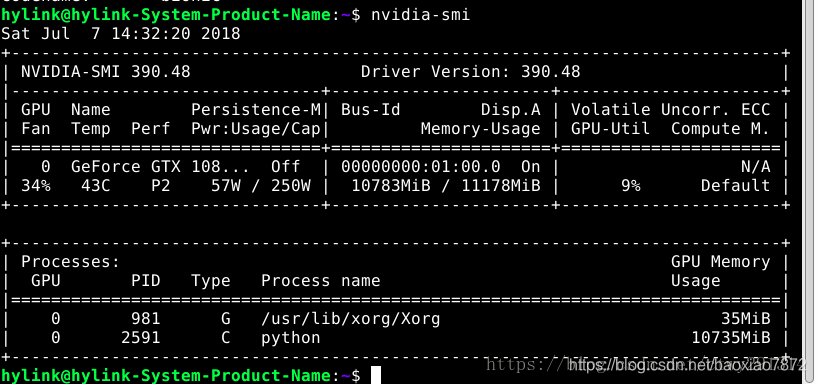Select the /usr/lib/xorg/Xorg process name
817x384 pixels.
coord(351,318)
